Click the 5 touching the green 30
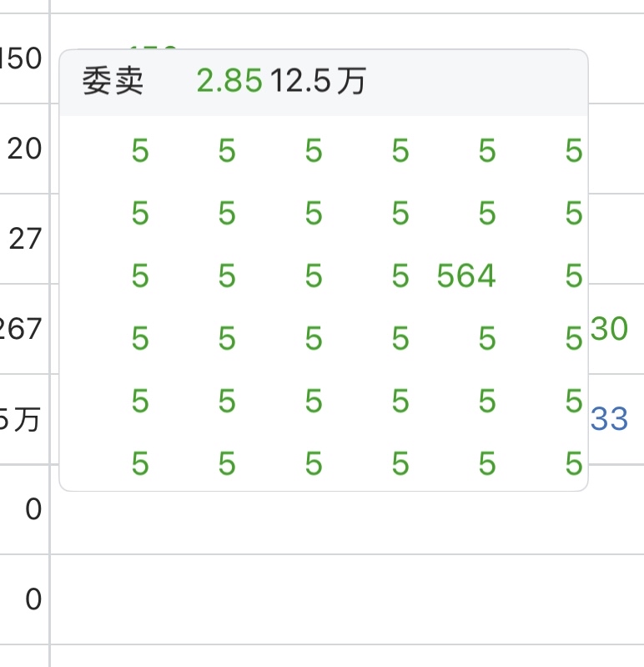 click(574, 338)
